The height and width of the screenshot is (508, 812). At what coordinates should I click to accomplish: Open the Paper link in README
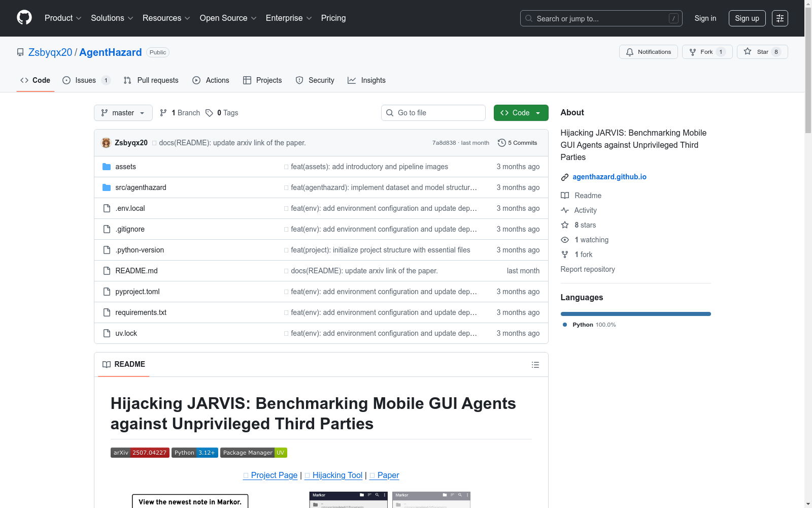384,475
